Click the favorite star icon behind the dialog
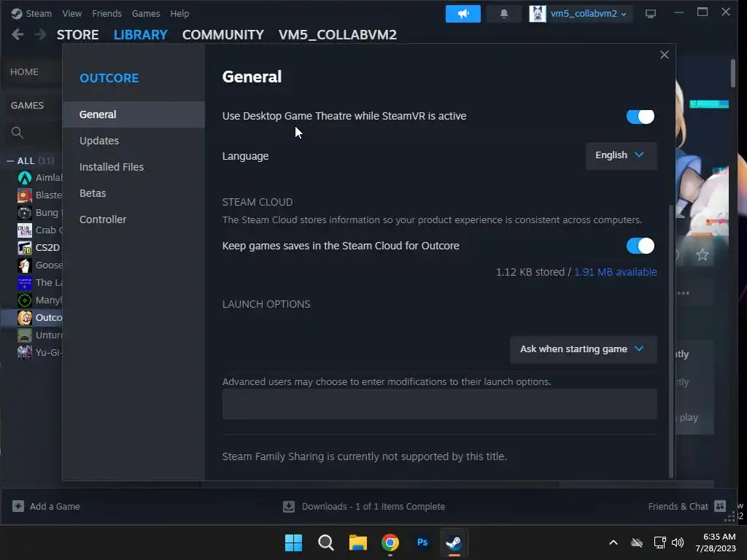The width and height of the screenshot is (747, 560). point(703,254)
